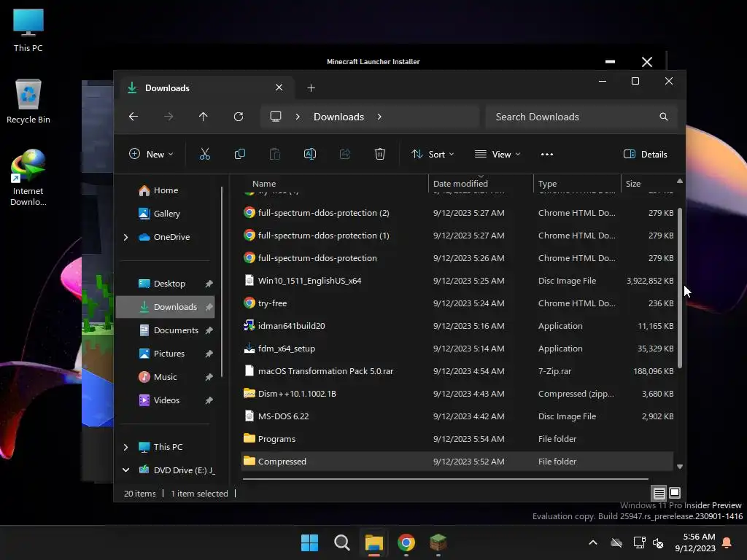747x560 pixels.
Task: Open Recycle Bin desktop icon
Action: 28,101
